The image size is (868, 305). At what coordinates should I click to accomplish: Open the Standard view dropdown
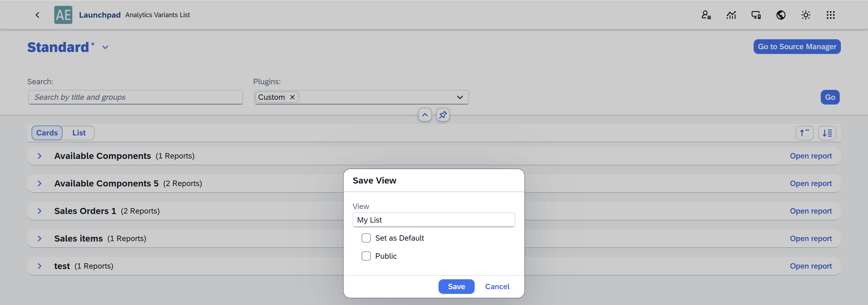click(x=105, y=47)
